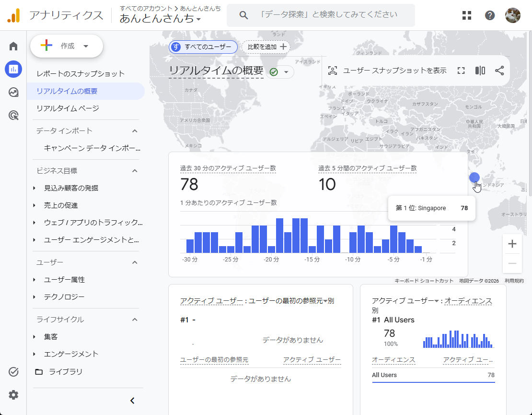532x415 pixels.
Task: Click the account profile avatar
Action: (513, 15)
